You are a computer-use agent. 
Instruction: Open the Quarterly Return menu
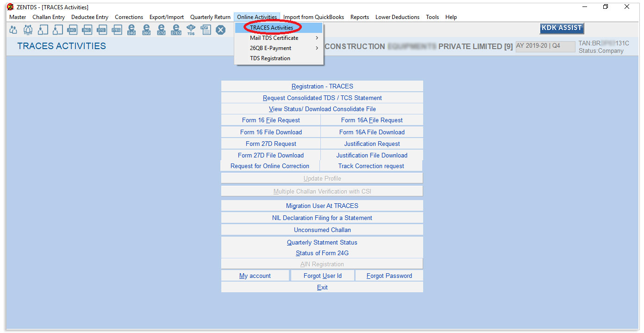tap(210, 17)
